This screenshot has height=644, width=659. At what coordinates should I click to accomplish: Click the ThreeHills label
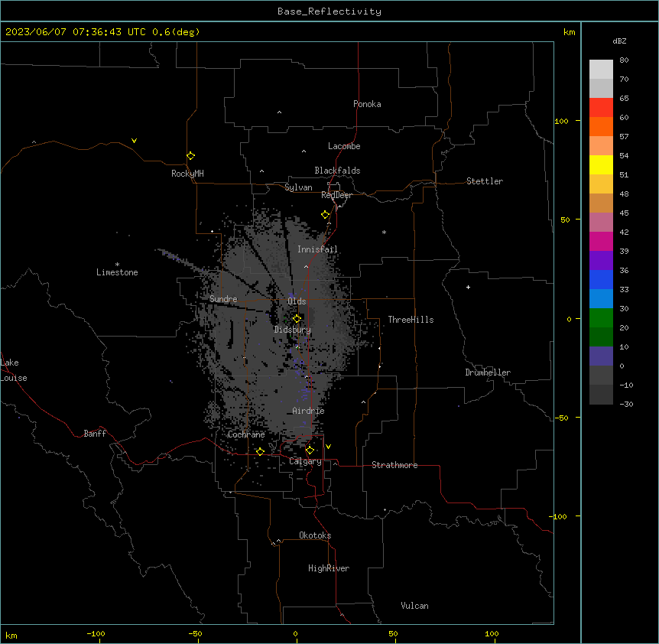(411, 320)
